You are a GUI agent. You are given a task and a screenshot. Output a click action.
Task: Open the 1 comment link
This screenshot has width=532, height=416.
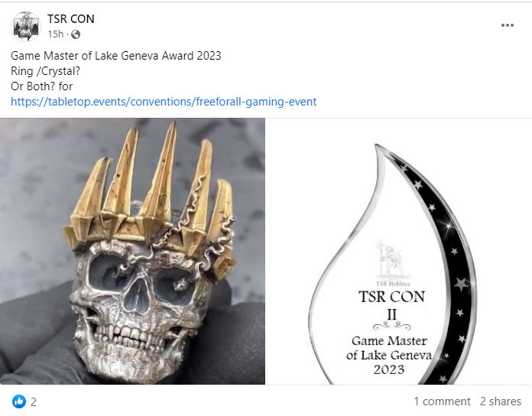(442, 401)
